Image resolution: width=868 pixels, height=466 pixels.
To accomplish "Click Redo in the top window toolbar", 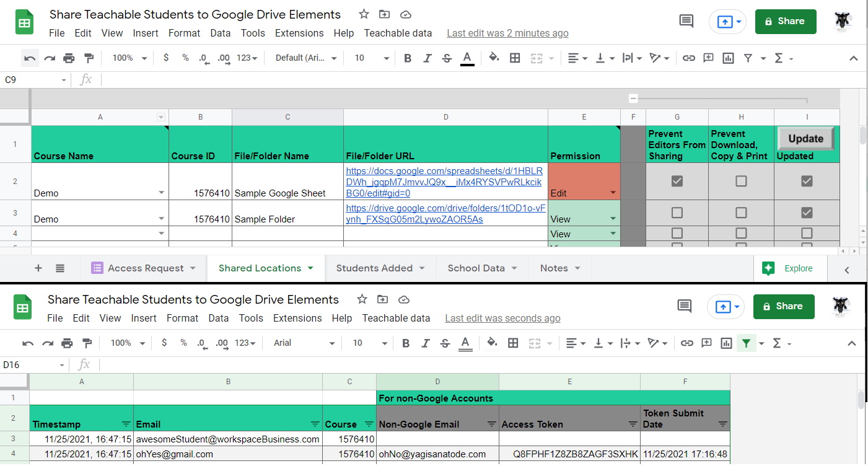I will click(50, 58).
